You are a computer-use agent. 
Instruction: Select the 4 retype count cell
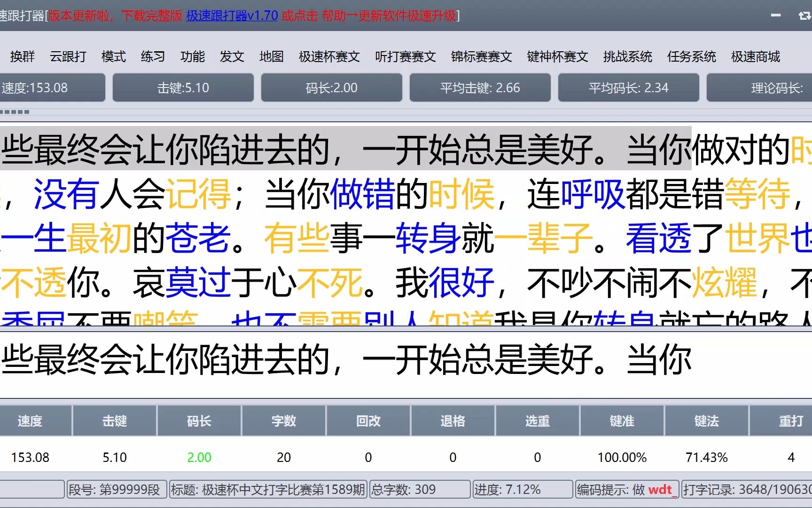(x=791, y=457)
